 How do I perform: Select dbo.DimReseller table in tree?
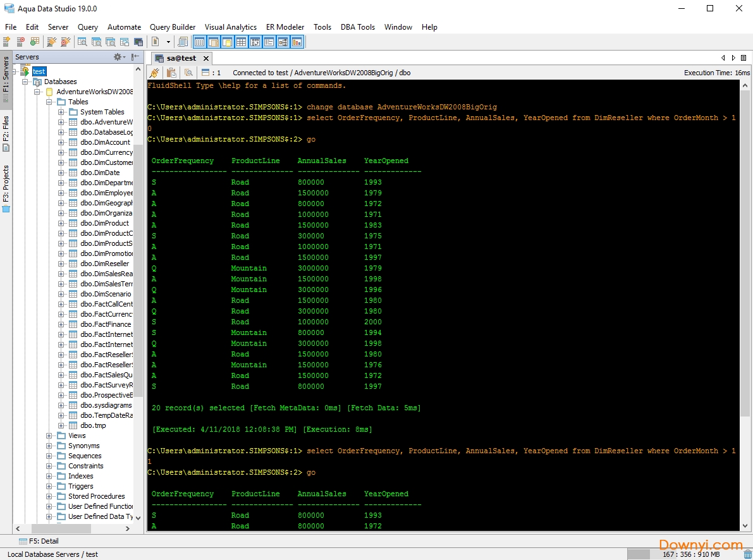104,264
